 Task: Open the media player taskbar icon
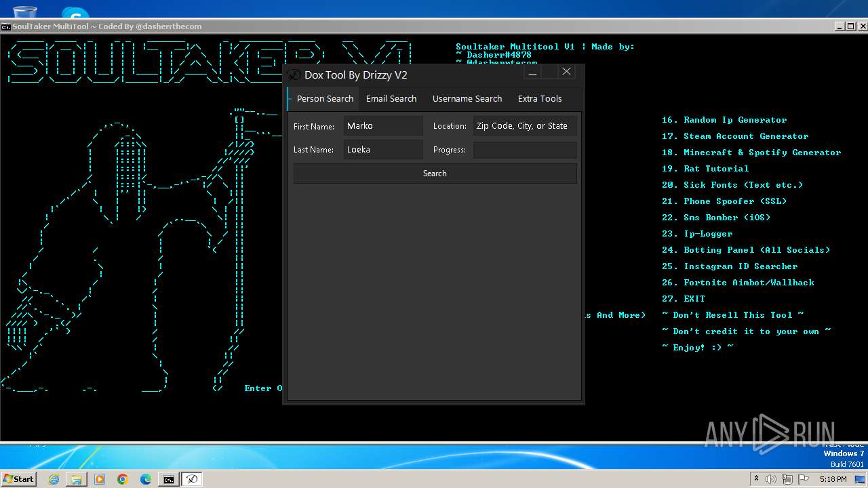point(100,479)
